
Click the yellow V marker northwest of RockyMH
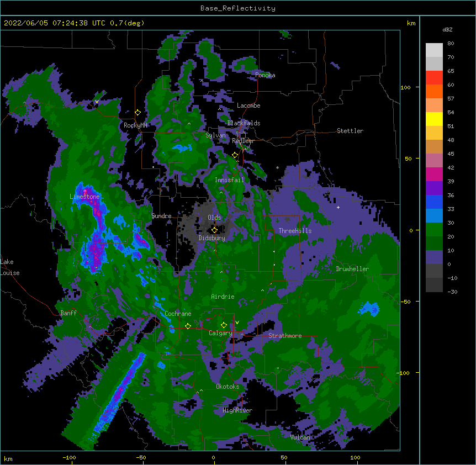pyautogui.click(x=97, y=102)
